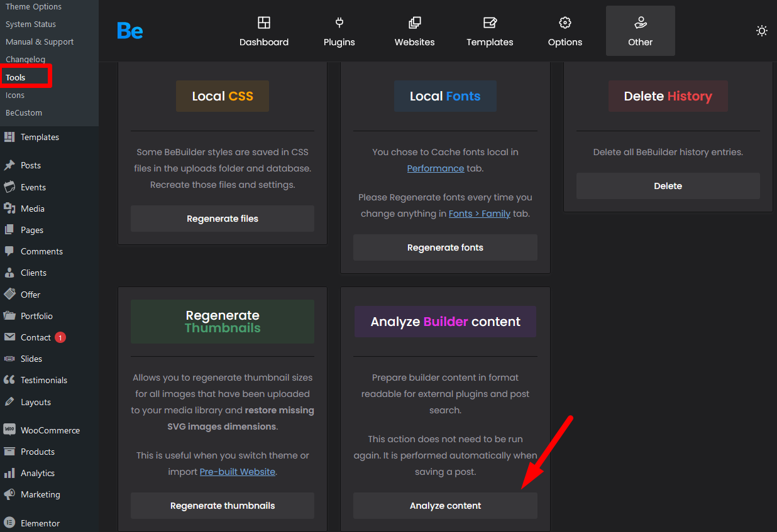Click the Posts pin icon
777x532 pixels.
pos(9,165)
